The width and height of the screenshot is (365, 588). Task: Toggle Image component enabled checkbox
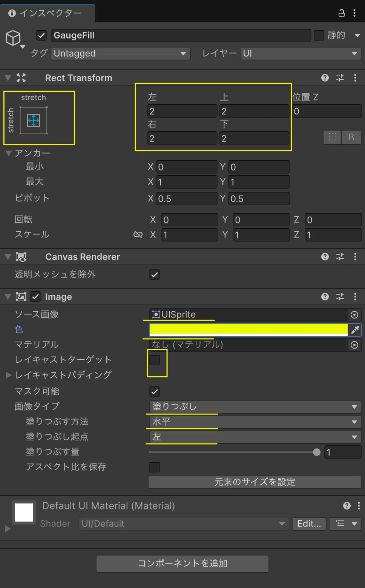point(35,297)
